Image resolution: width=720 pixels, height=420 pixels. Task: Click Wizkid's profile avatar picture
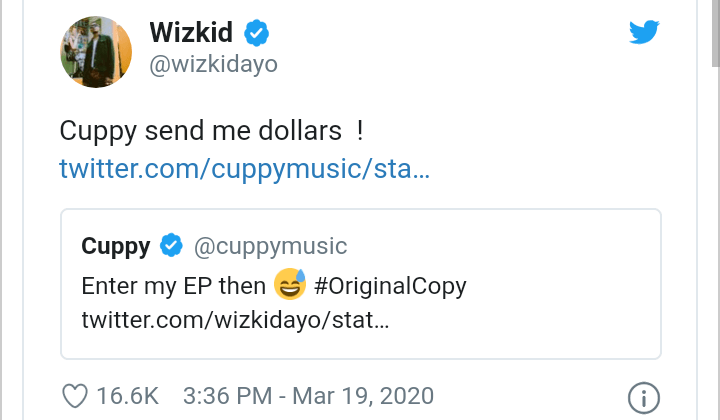point(96,50)
